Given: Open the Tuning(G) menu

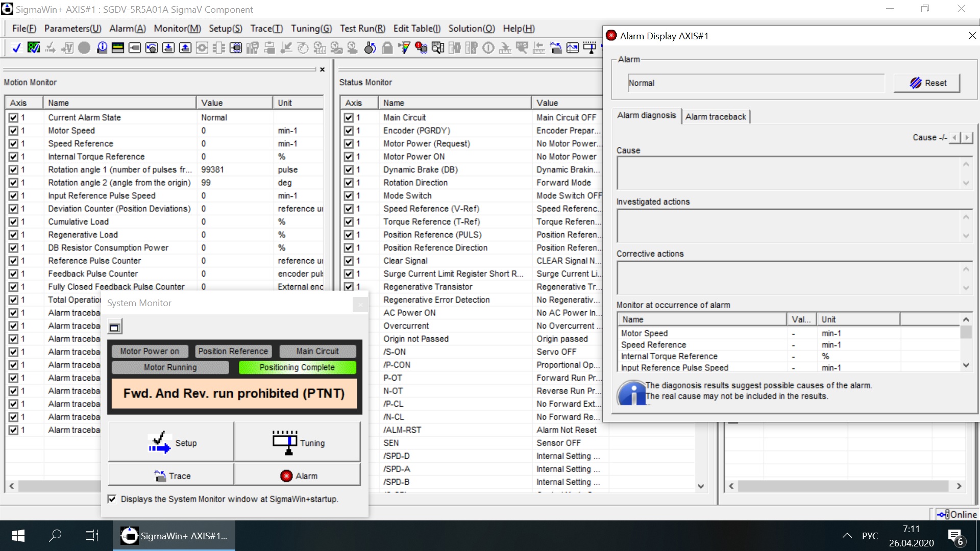Looking at the screenshot, I should pyautogui.click(x=311, y=29).
